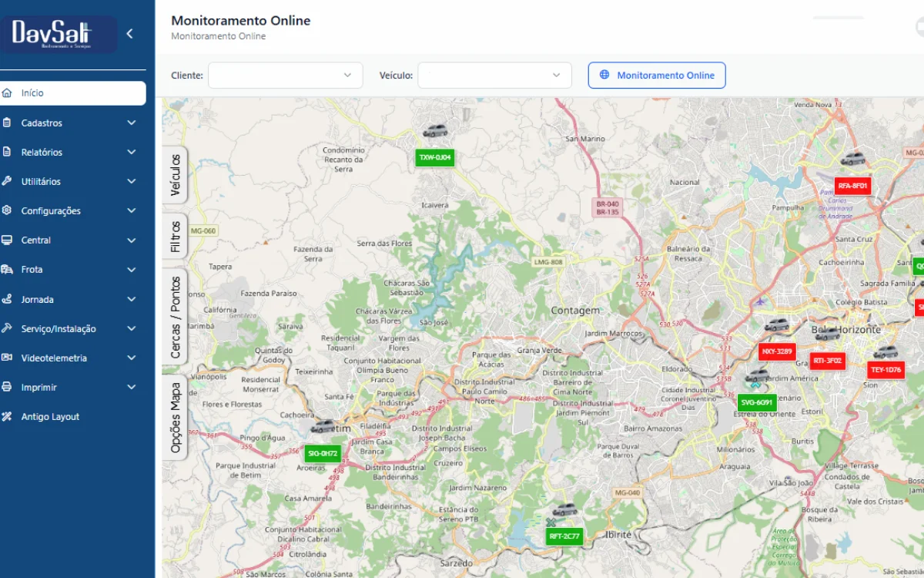
Task: Click the car icon above RFA-8F01
Action: (x=852, y=160)
